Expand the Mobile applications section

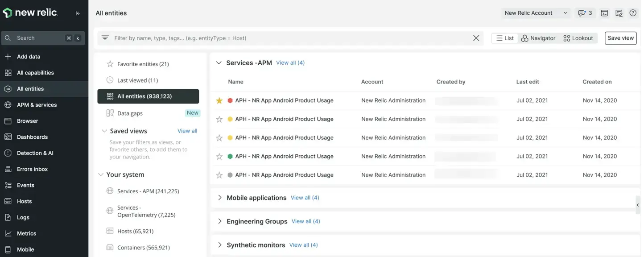click(x=219, y=198)
